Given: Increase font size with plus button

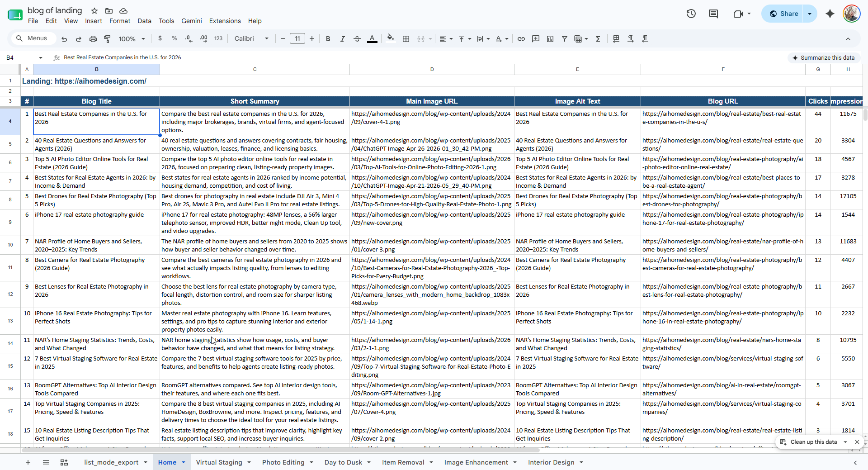Looking at the screenshot, I should tap(312, 39).
